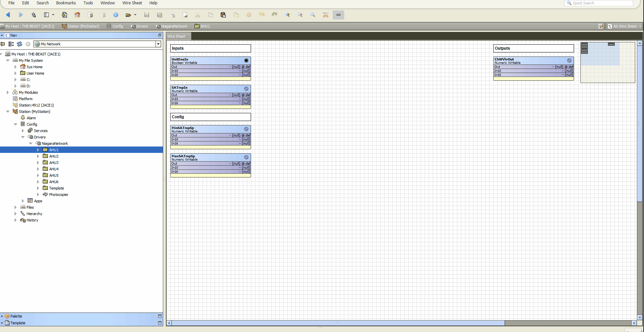Viewport: 644px width, 332px height.
Task: Click the Home icon in toolbar
Action: (77, 15)
